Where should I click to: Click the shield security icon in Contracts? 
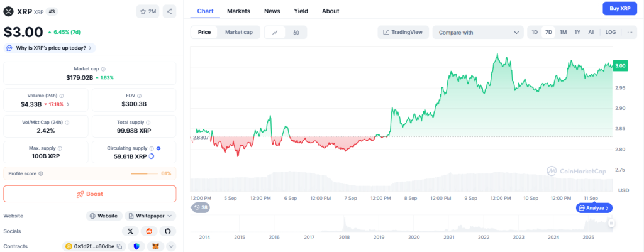click(x=136, y=246)
